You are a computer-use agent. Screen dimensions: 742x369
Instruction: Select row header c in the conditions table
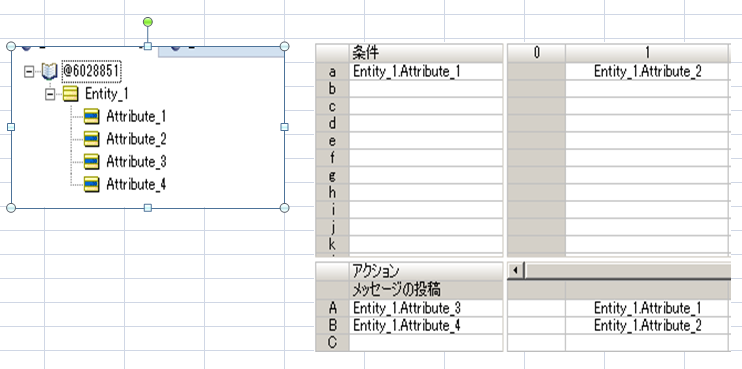(332, 106)
